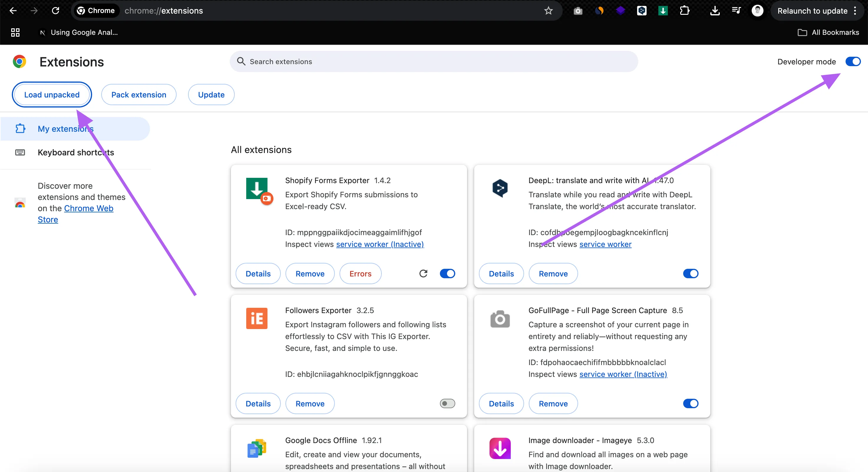868x472 pixels.
Task: Click the Image downloader - Imageye name
Action: [580, 440]
